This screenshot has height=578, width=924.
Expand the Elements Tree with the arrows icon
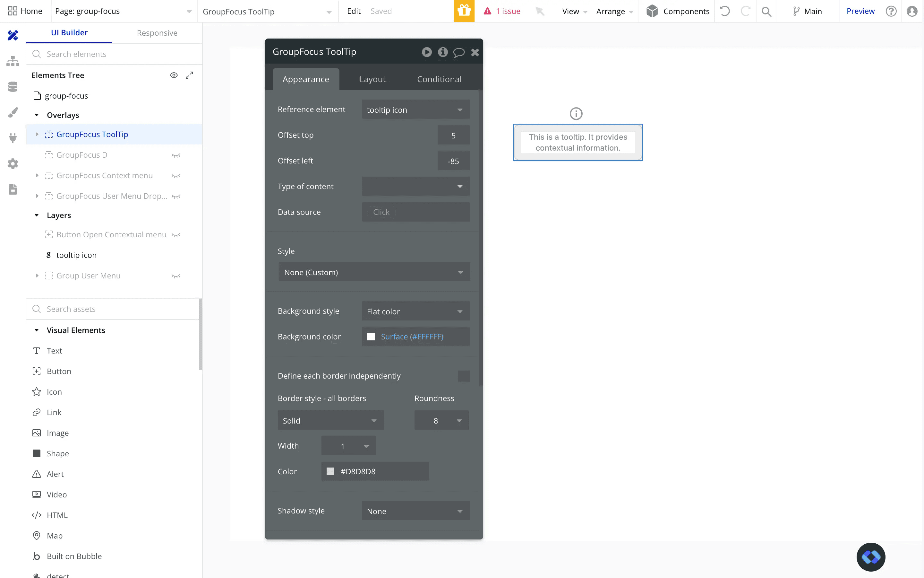[x=189, y=75]
